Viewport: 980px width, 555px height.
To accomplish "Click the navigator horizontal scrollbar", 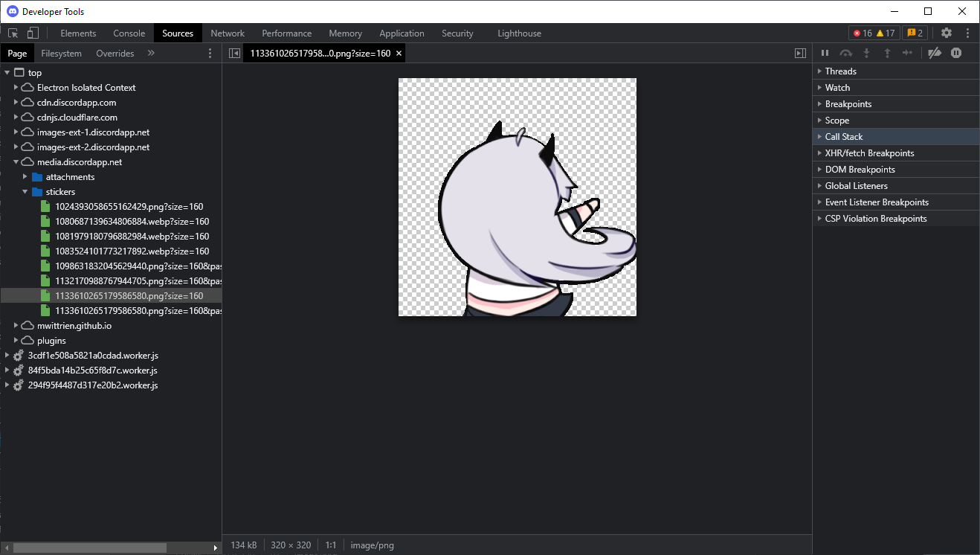I will (89, 548).
